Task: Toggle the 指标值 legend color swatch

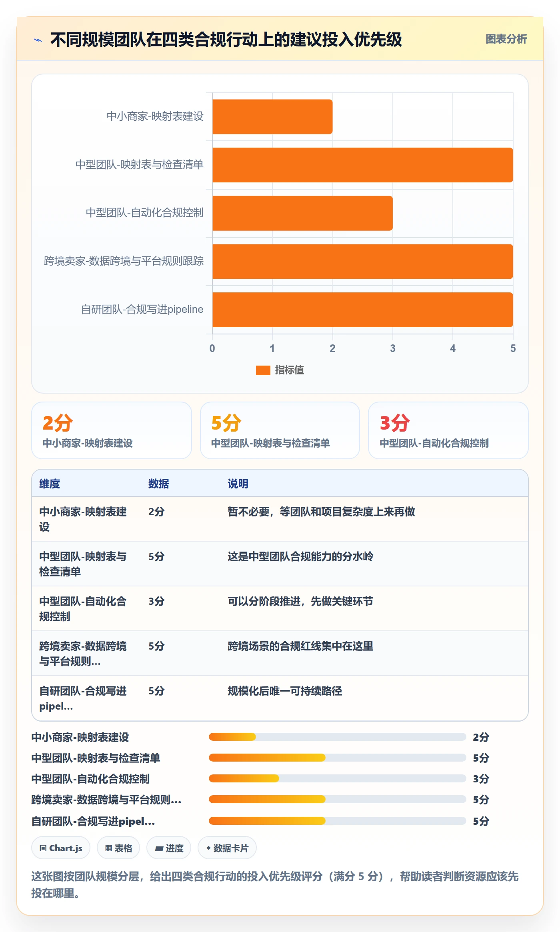Action: 263,370
